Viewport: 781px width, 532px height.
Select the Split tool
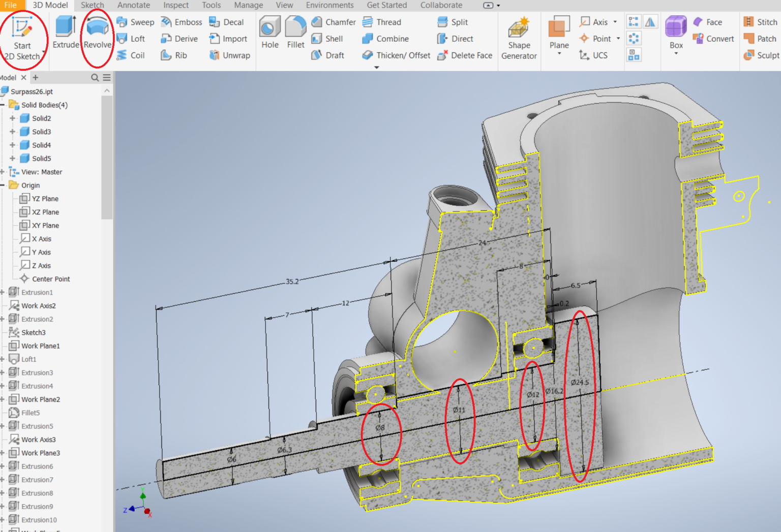click(x=453, y=22)
